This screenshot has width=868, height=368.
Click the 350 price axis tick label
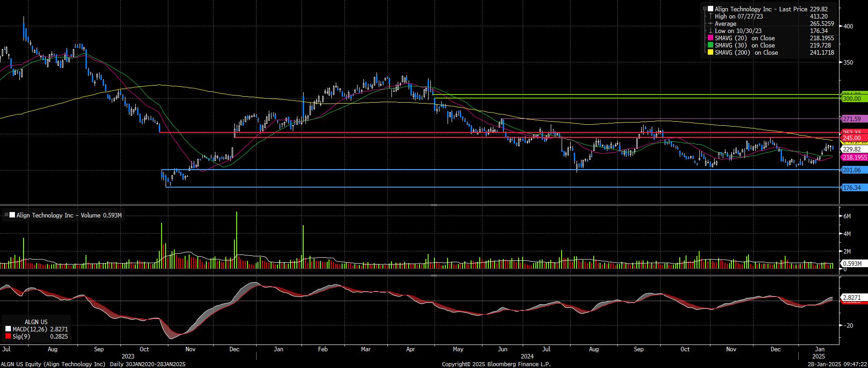pos(848,62)
